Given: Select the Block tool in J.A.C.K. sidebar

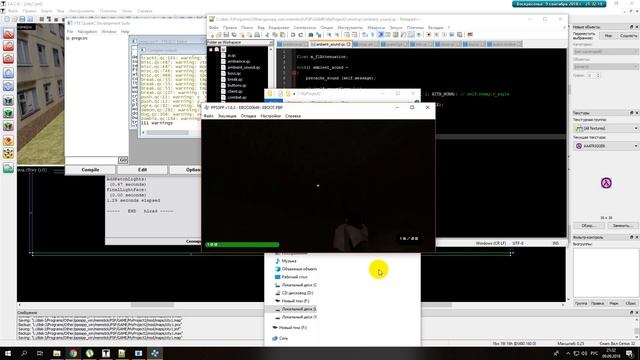Looking at the screenshot, I should click(x=8, y=86).
